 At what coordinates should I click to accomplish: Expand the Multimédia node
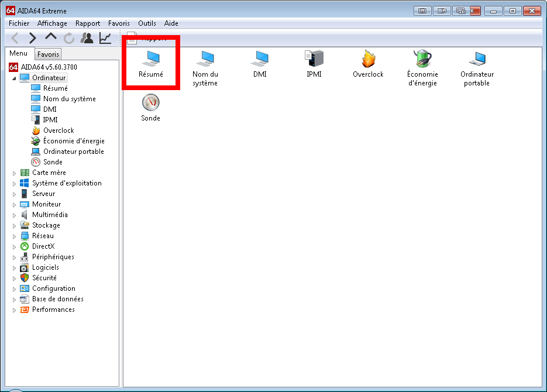point(14,215)
